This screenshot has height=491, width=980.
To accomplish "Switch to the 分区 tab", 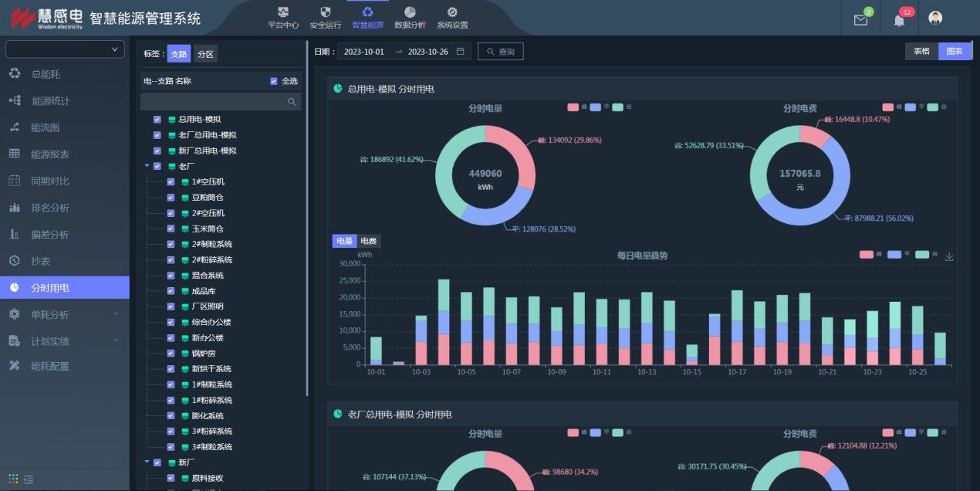I will 205,54.
